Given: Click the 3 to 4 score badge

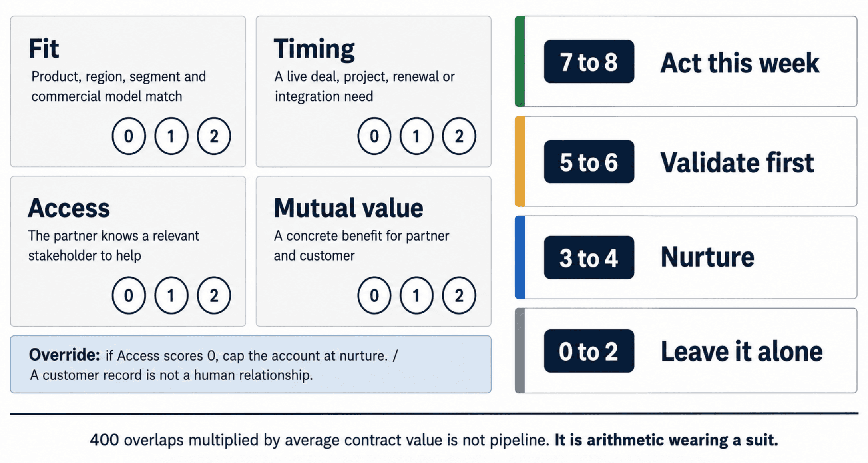Looking at the screenshot, I should click(589, 257).
